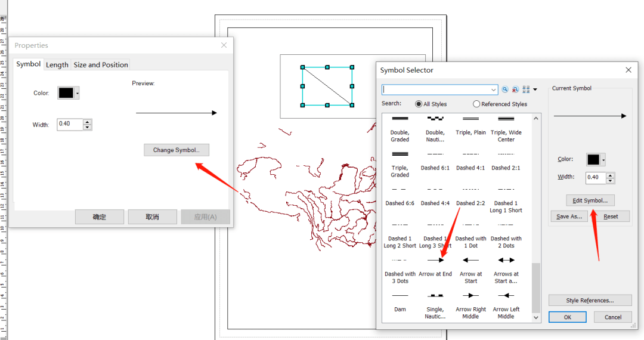Image resolution: width=644 pixels, height=340 pixels.
Task: Select the Arrow Left Middle symbol
Action: click(x=506, y=305)
